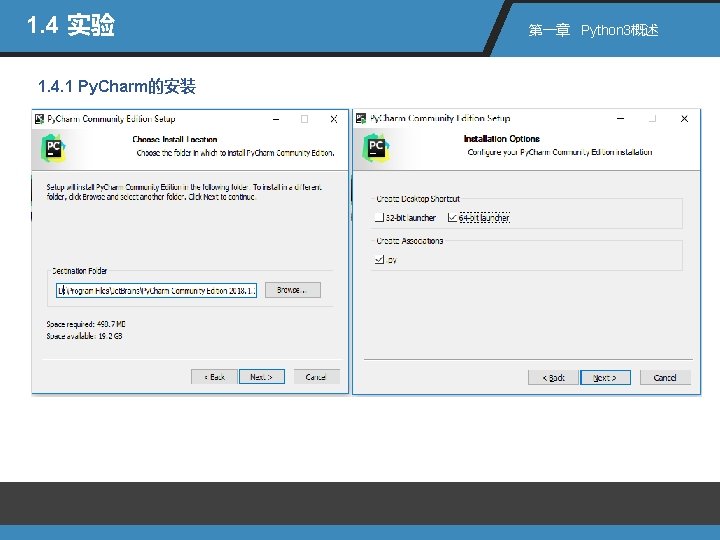Click the chapter label '第一章 Python3概述'
Screen dimensions: 720x540
pyautogui.click(x=593, y=30)
